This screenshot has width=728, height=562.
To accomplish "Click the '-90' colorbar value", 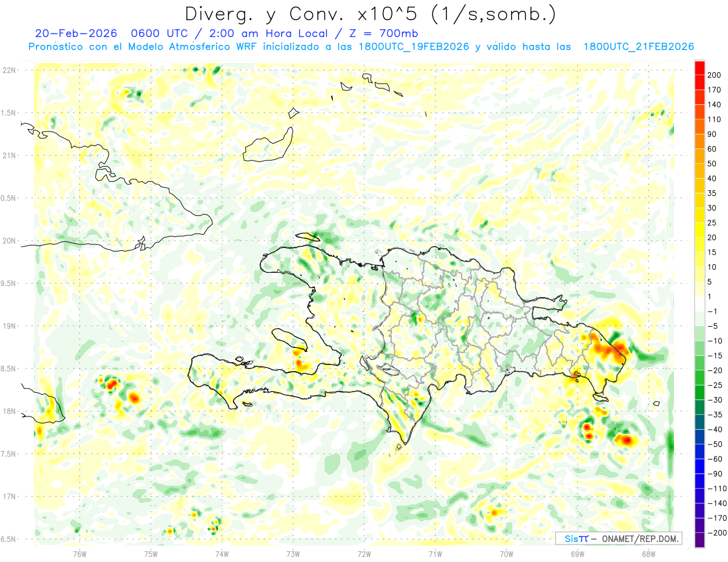I will tap(715, 474).
